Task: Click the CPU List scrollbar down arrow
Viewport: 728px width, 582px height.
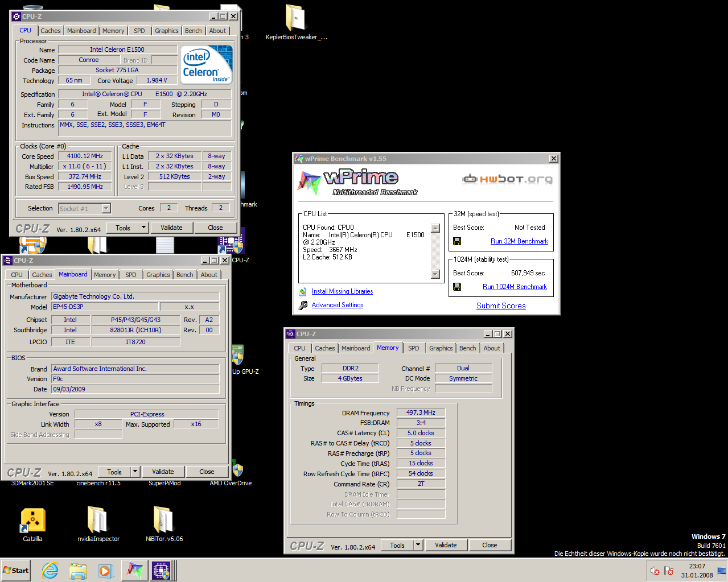Action: tap(435, 274)
